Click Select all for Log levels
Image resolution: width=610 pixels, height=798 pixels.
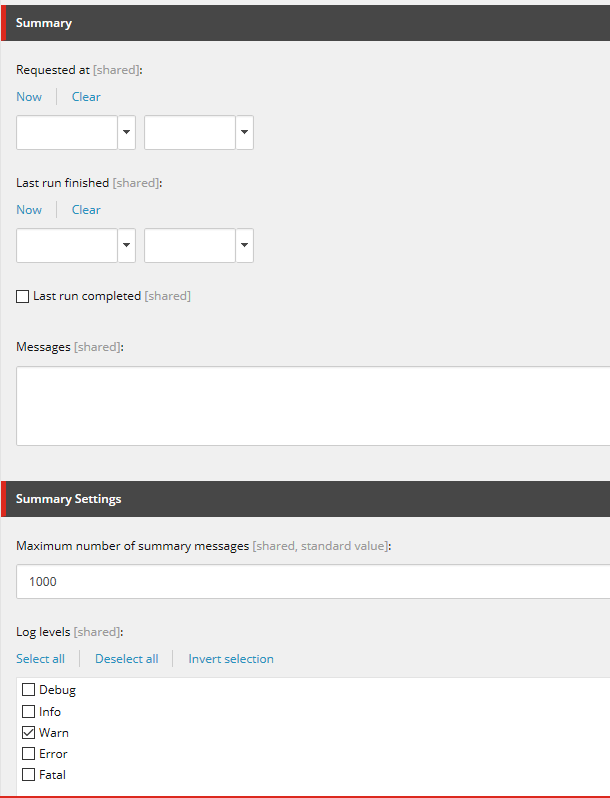pyautogui.click(x=40, y=659)
